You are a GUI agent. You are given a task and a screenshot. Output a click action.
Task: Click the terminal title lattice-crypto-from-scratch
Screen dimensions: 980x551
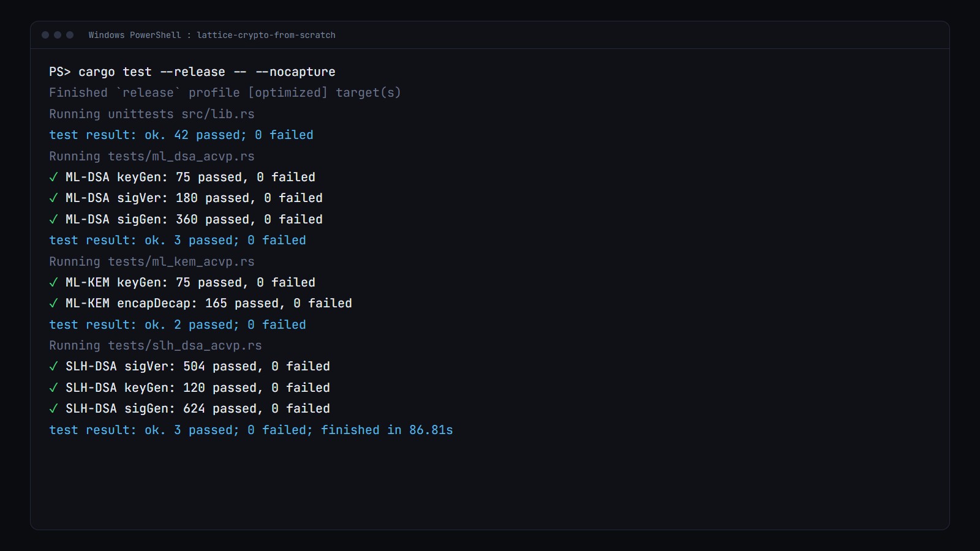[x=266, y=36]
